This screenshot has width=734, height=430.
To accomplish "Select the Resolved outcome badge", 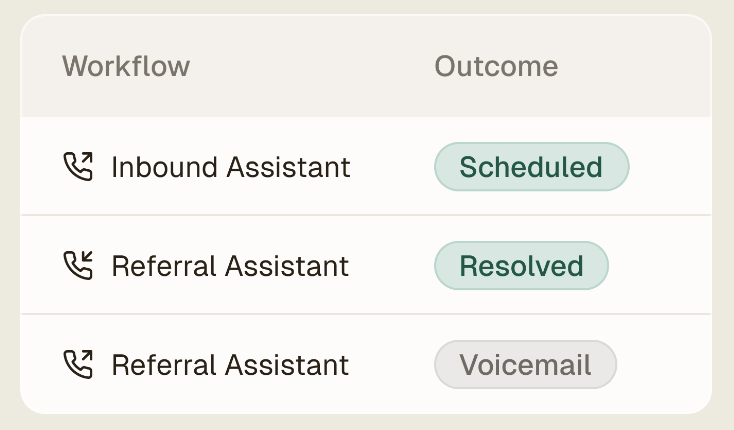I will [521, 265].
